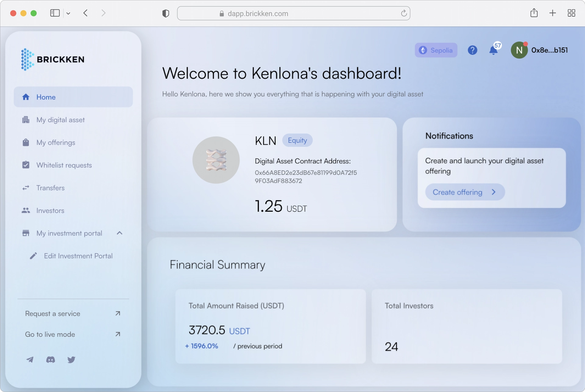Select Investors in the sidebar
Image resolution: width=585 pixels, height=392 pixels.
click(50, 210)
